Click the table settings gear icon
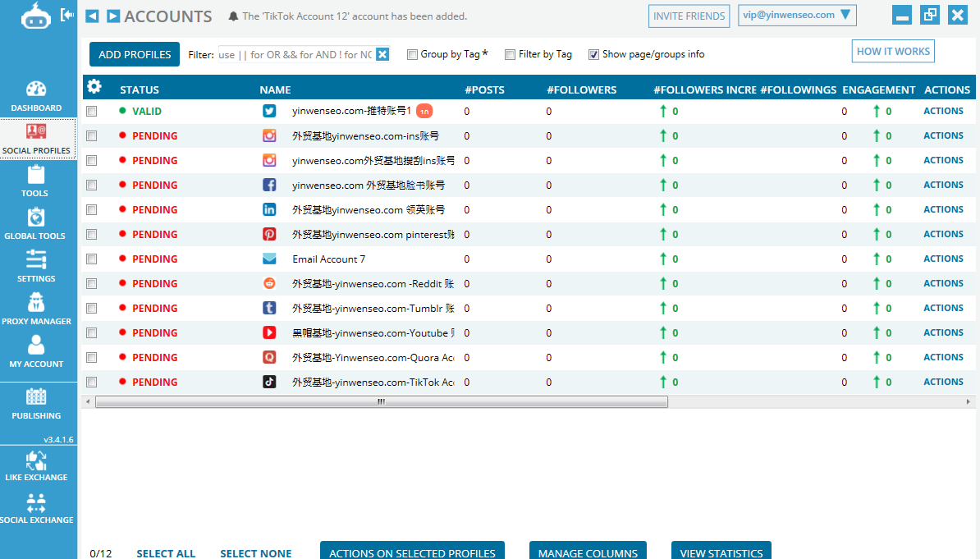980x559 pixels. tap(94, 87)
